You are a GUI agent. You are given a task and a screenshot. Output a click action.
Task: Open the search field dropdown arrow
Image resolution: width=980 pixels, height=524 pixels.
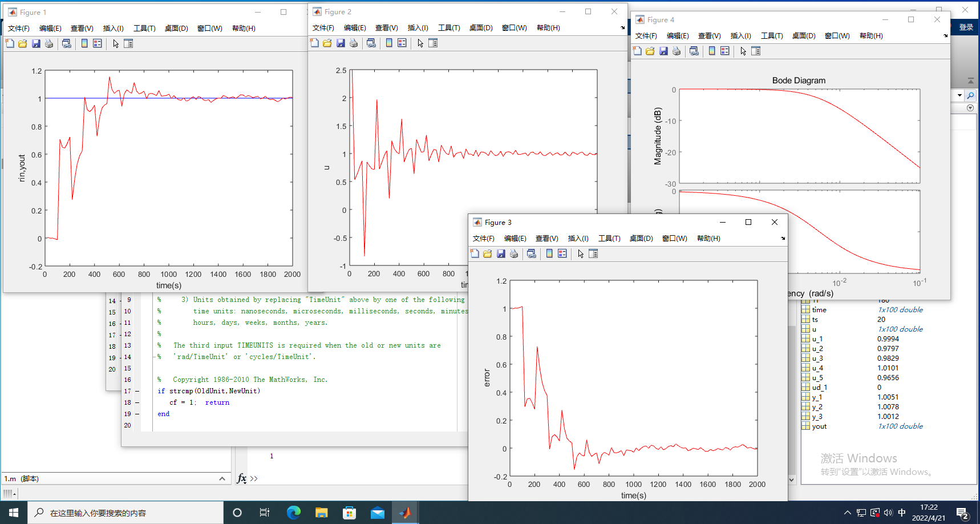point(959,95)
